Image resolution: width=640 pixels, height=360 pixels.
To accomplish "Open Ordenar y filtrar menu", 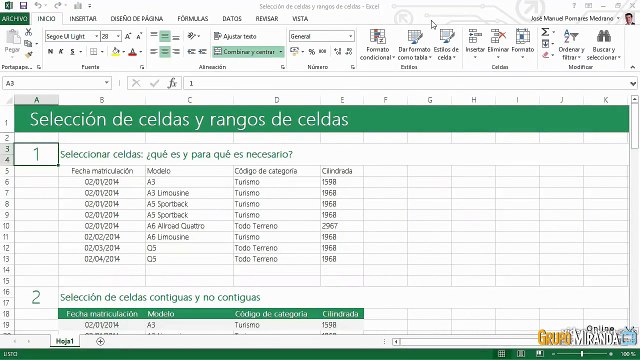I will click(x=571, y=45).
